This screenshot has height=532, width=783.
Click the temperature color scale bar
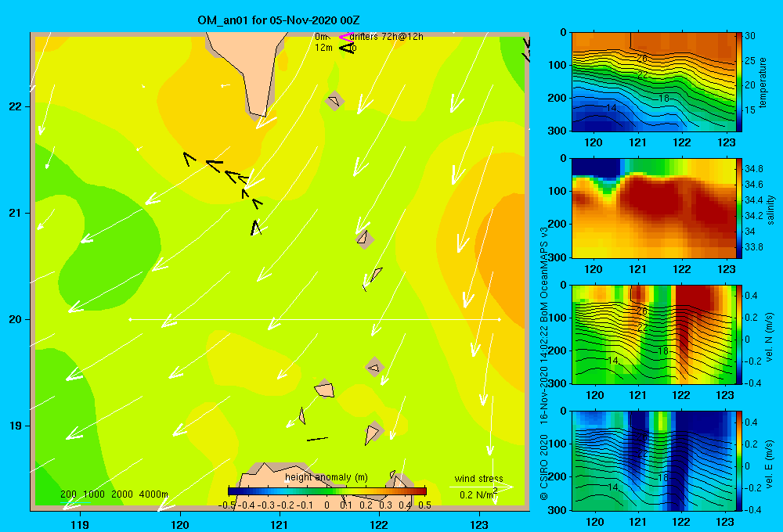[x=738, y=82]
